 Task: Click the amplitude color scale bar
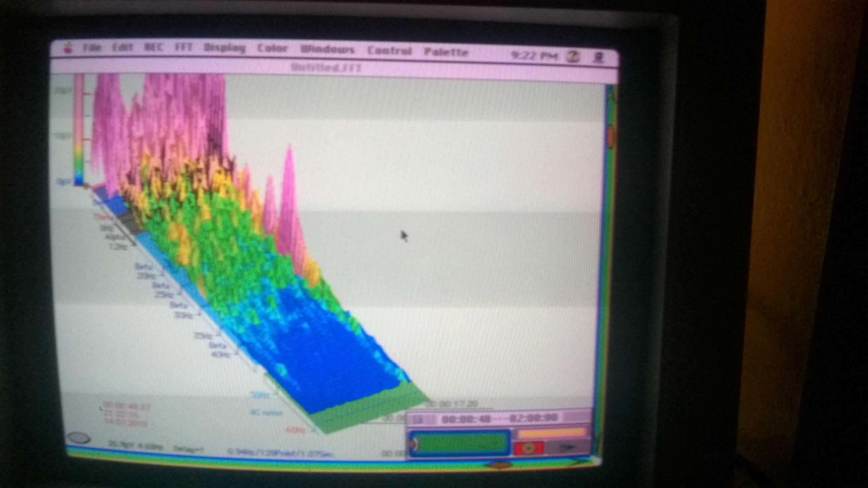[x=79, y=130]
